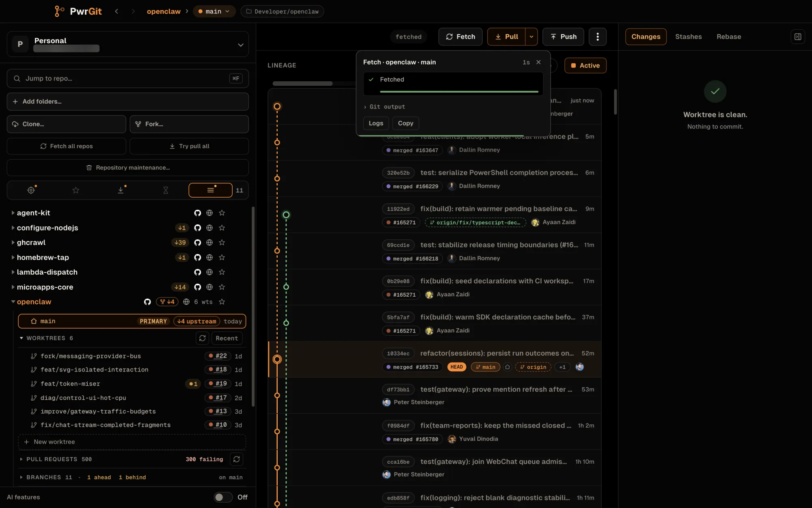
Task: Star the openclaw repository
Action: [222, 302]
